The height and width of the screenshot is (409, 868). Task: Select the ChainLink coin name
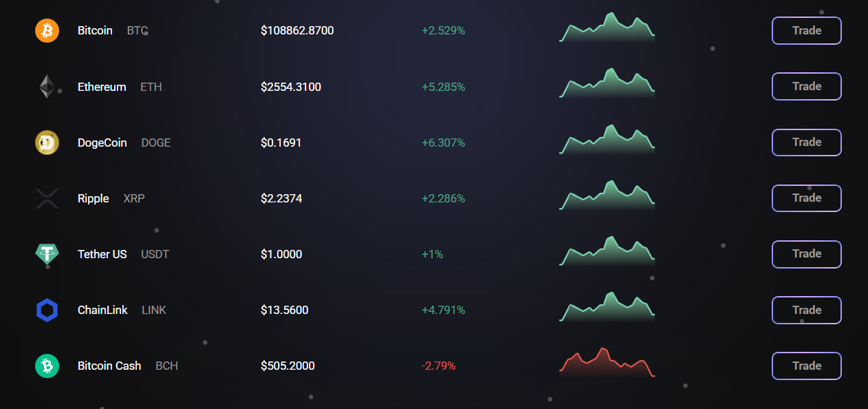(102, 310)
